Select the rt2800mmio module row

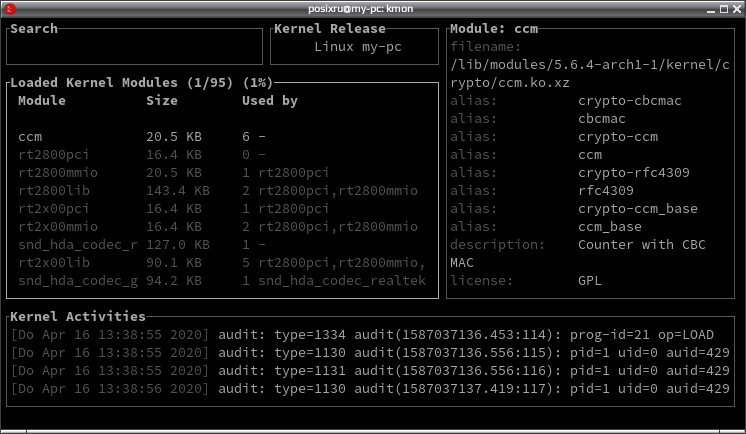click(222, 173)
